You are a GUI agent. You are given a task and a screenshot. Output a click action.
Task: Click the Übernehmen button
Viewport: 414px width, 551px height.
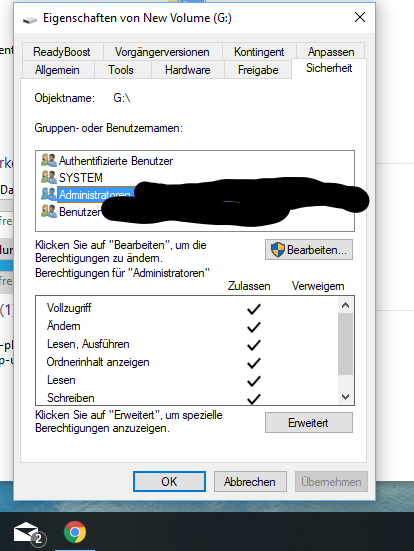click(331, 481)
